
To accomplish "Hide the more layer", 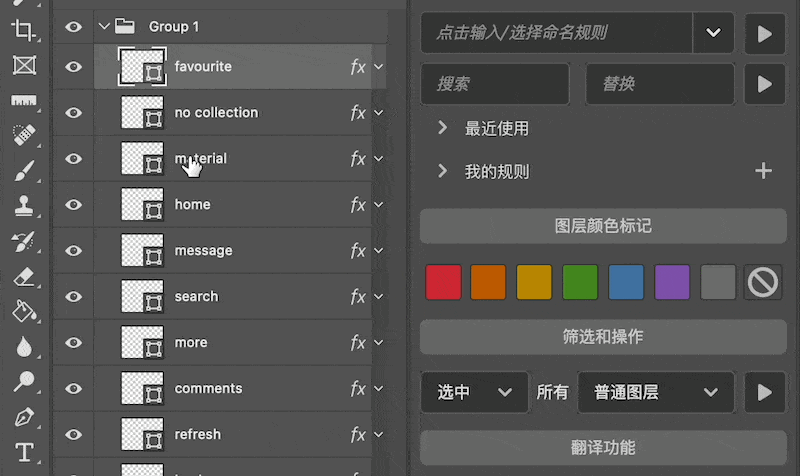I will tap(73, 342).
